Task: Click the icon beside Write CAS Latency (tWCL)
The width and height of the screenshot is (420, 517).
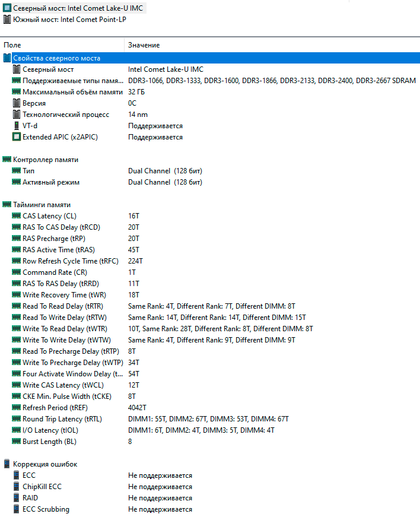Action: pyautogui.click(x=16, y=385)
